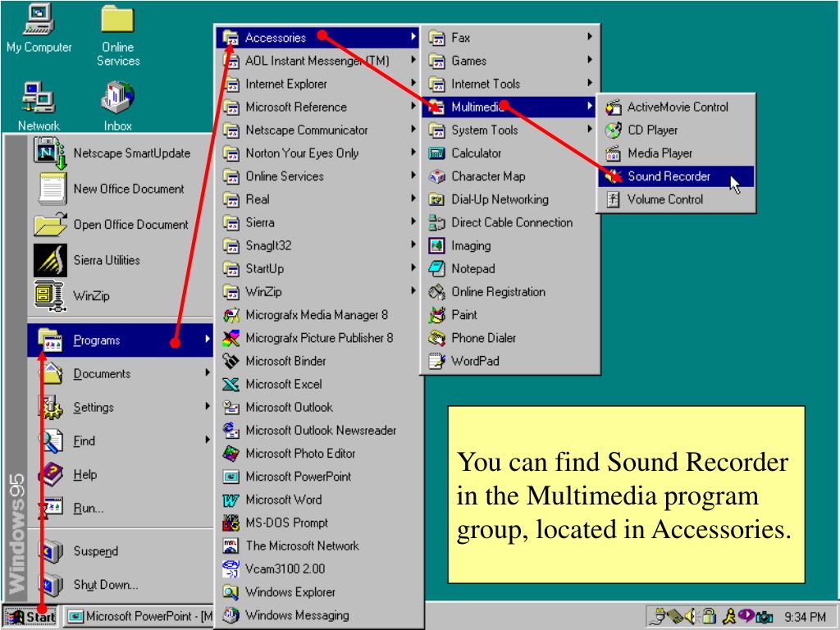
Task: Click the camera tray icon
Action: coord(765,618)
